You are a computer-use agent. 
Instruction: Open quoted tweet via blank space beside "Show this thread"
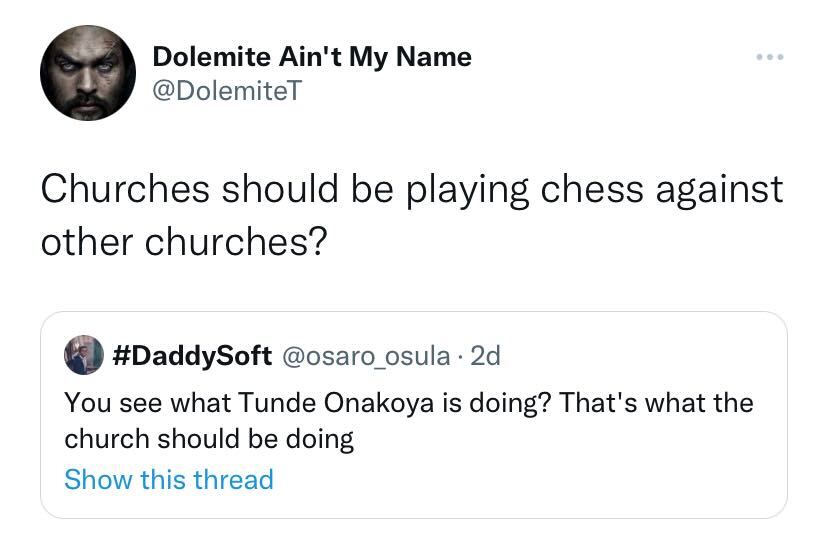(520, 479)
